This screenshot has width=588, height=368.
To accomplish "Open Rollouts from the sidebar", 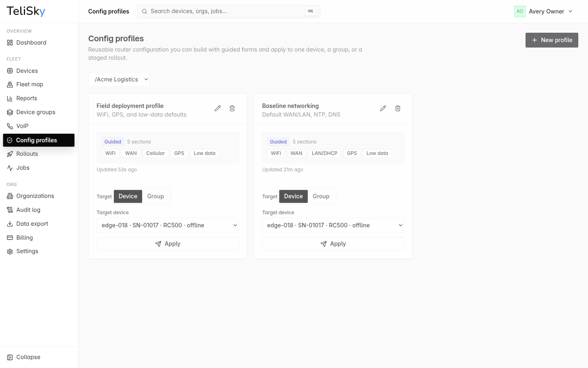I will 39,154.
